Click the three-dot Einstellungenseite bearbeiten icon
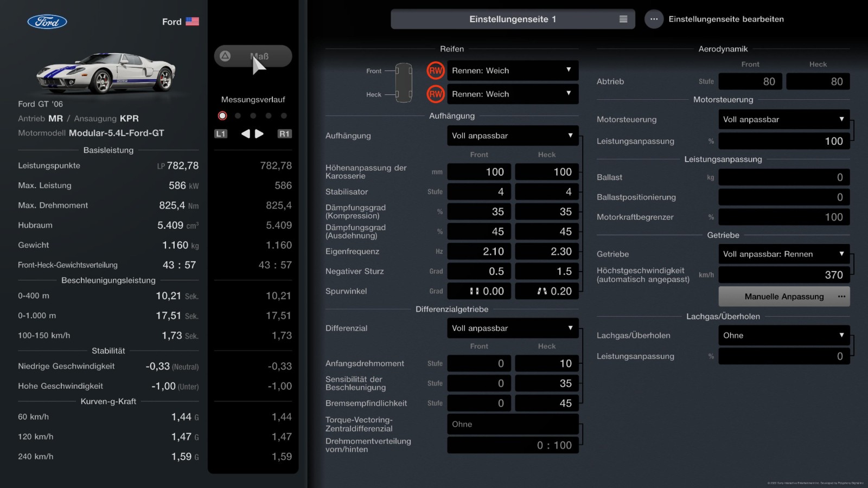 pyautogui.click(x=654, y=19)
